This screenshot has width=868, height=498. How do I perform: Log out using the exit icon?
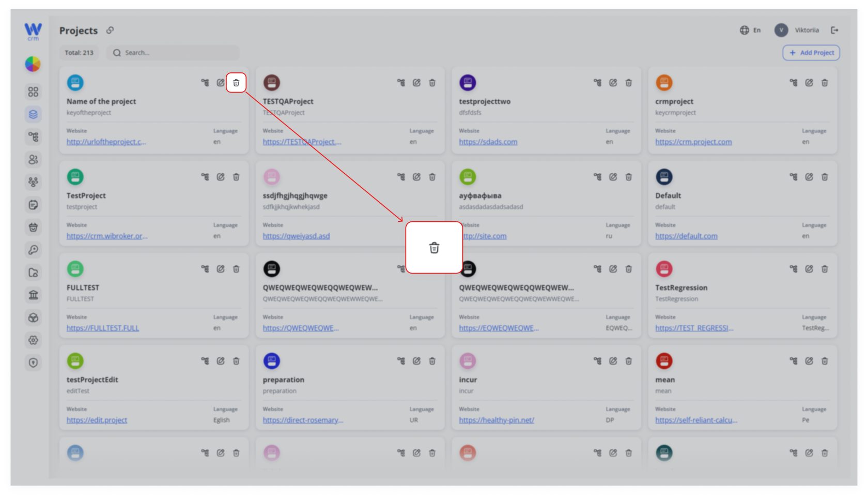[834, 31]
